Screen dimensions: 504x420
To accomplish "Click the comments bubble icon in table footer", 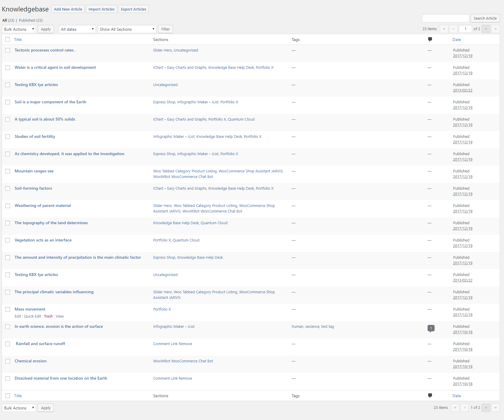I will (x=430, y=396).
